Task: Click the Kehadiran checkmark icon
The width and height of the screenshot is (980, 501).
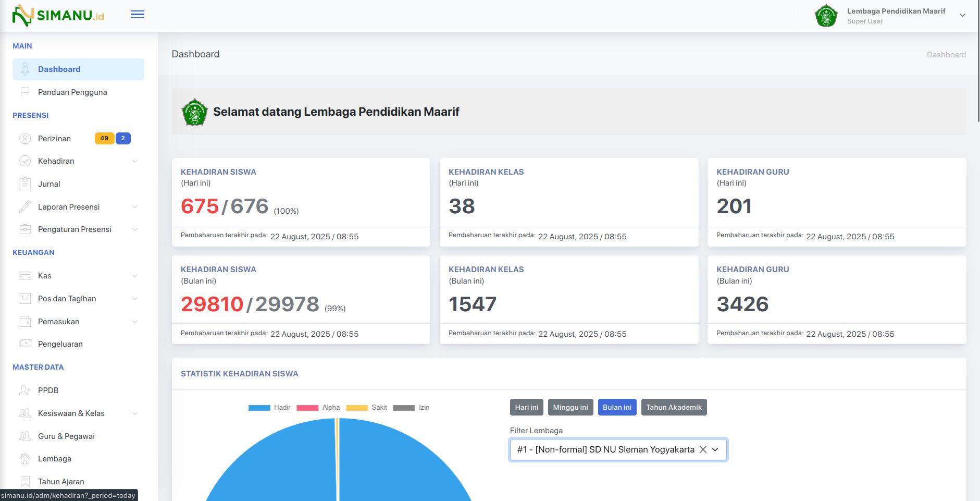Action: coord(25,161)
